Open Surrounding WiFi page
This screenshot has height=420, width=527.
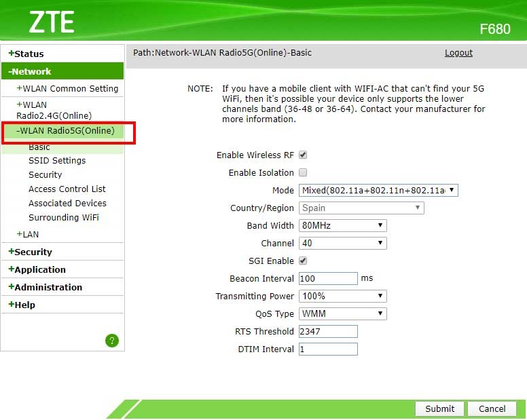[x=64, y=218]
